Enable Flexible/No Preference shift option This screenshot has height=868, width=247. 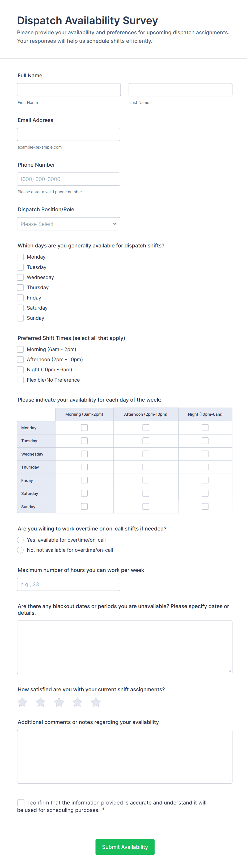20,380
